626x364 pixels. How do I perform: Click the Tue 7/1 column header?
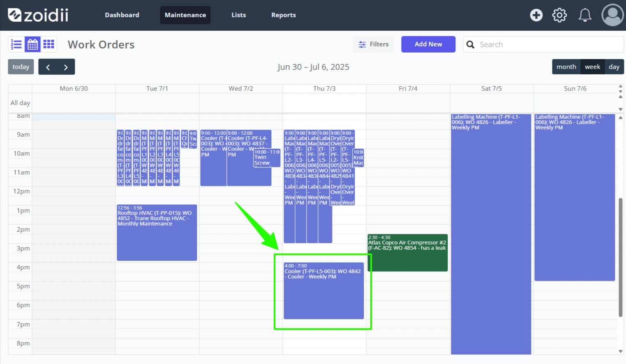click(x=157, y=88)
